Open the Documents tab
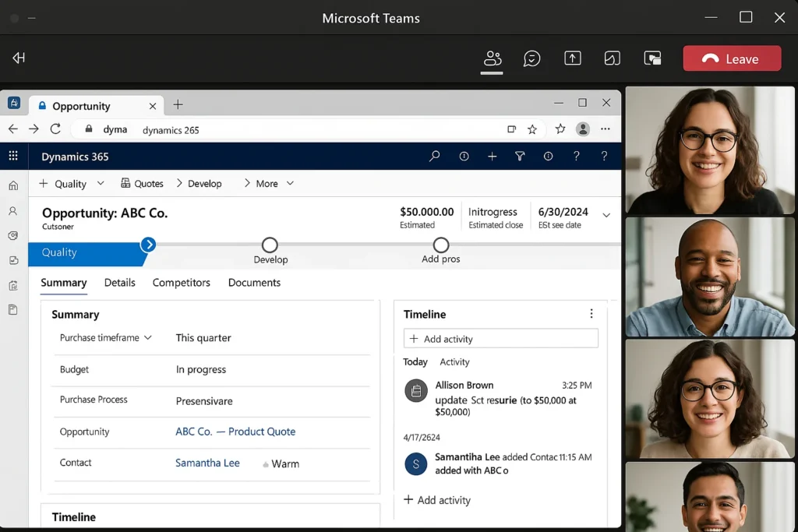The height and width of the screenshot is (532, 798). [255, 283]
